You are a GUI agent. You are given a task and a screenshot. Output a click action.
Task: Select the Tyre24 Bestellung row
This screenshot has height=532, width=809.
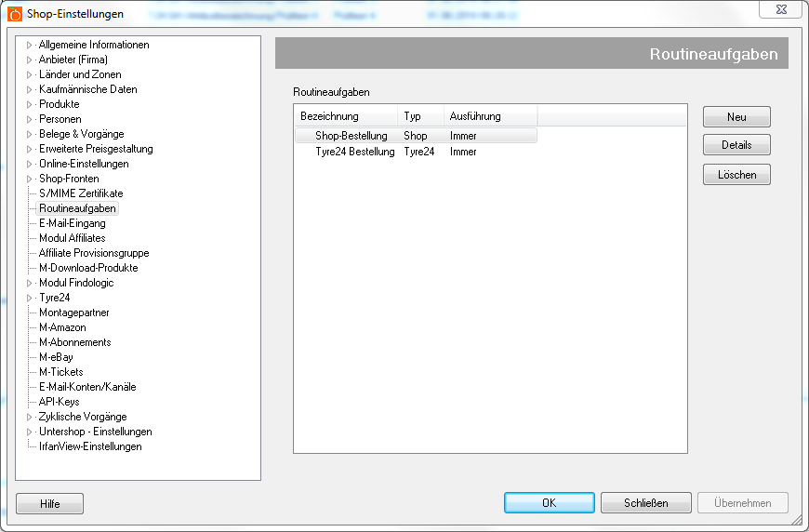point(354,152)
